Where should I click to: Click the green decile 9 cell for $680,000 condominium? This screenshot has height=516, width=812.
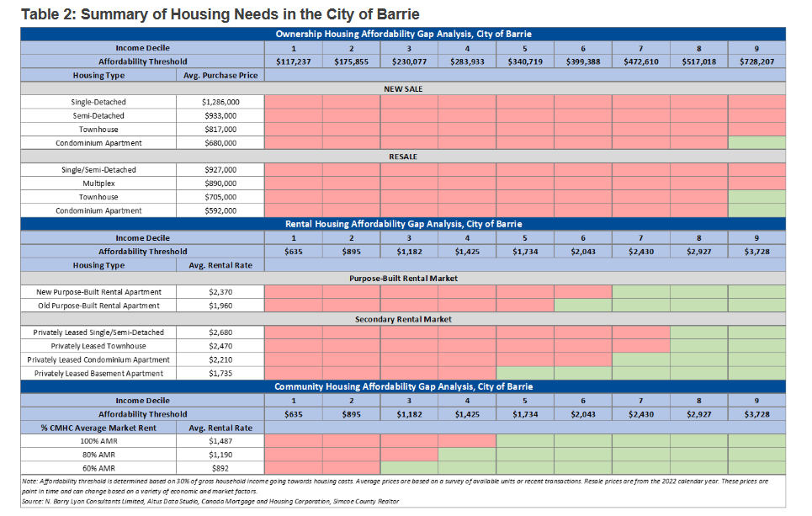tap(756, 143)
